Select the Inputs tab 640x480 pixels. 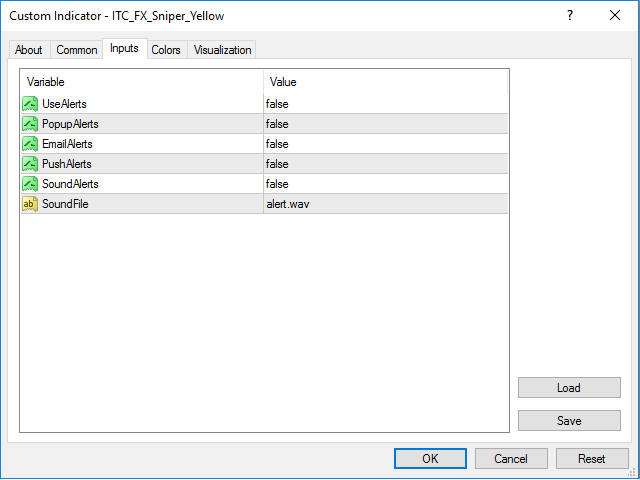tap(124, 49)
